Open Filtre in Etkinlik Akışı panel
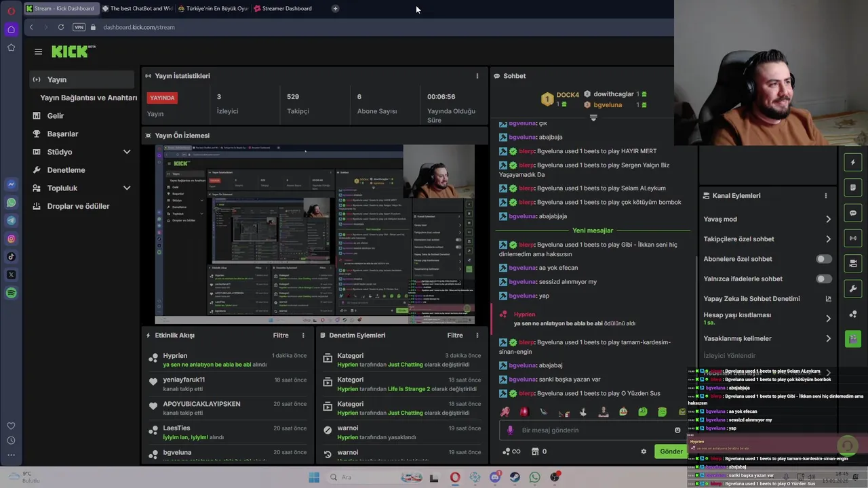The height and width of the screenshot is (488, 868). 281,335
